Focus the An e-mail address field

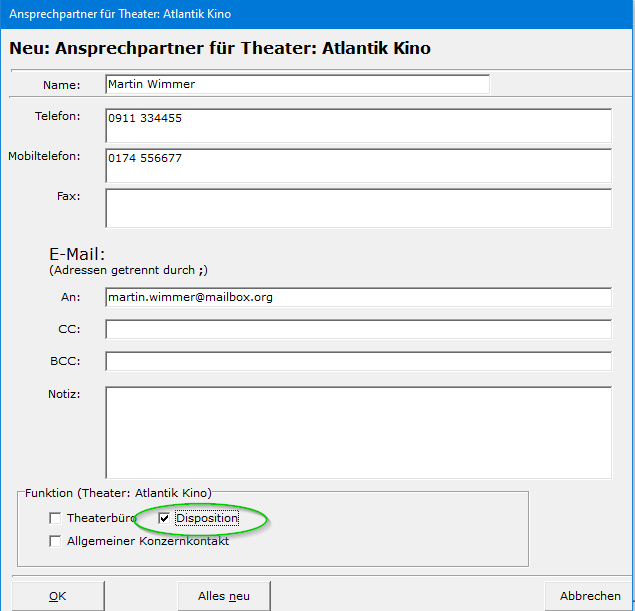[x=358, y=297]
